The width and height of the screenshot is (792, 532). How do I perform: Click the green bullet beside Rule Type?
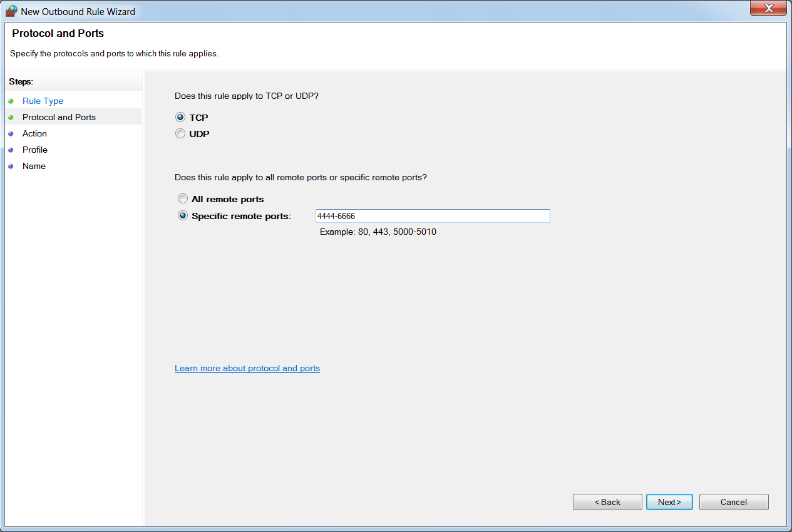11,101
